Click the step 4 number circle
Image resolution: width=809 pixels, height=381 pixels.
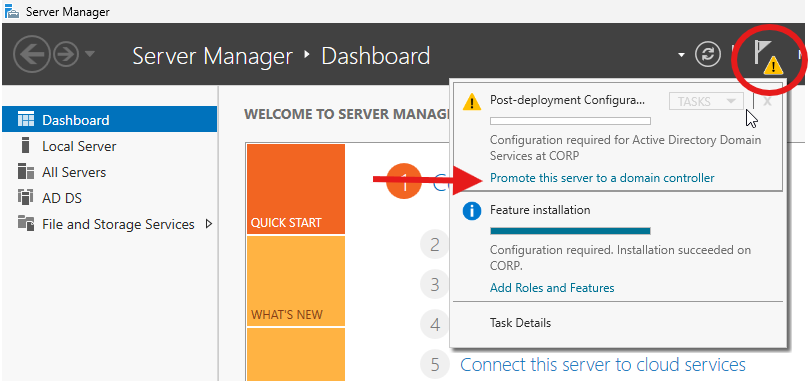434,324
